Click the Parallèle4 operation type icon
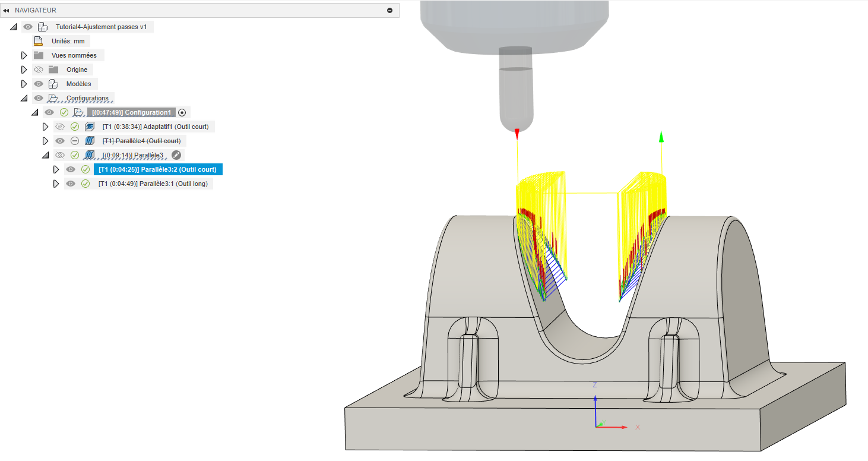Image resolution: width=868 pixels, height=461 pixels. click(x=90, y=141)
